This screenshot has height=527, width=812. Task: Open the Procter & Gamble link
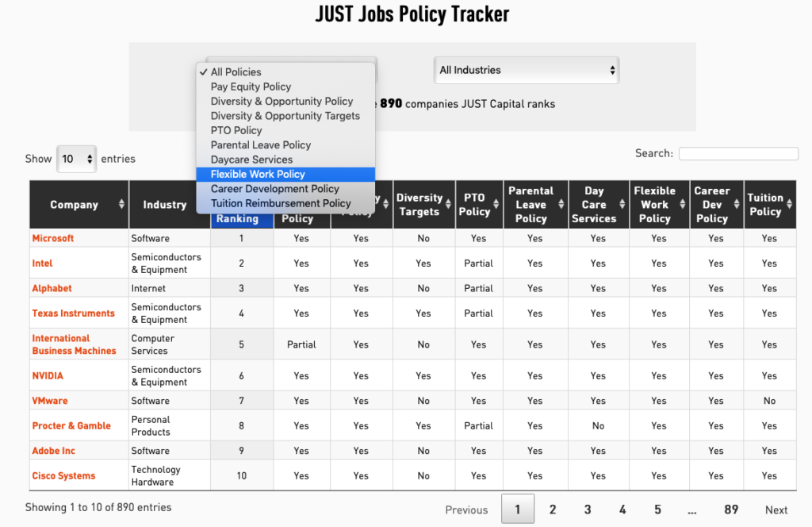[x=71, y=425]
